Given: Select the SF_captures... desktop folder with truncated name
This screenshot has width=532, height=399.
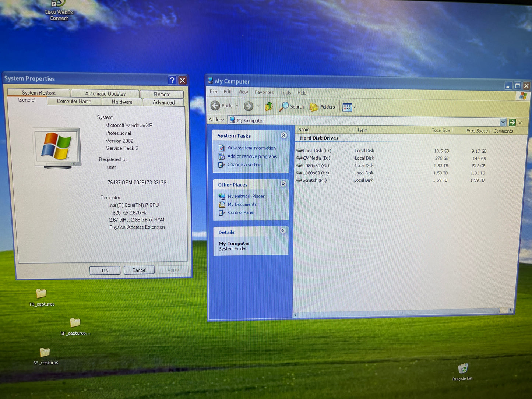Looking at the screenshot, I should pyautogui.click(x=75, y=326).
